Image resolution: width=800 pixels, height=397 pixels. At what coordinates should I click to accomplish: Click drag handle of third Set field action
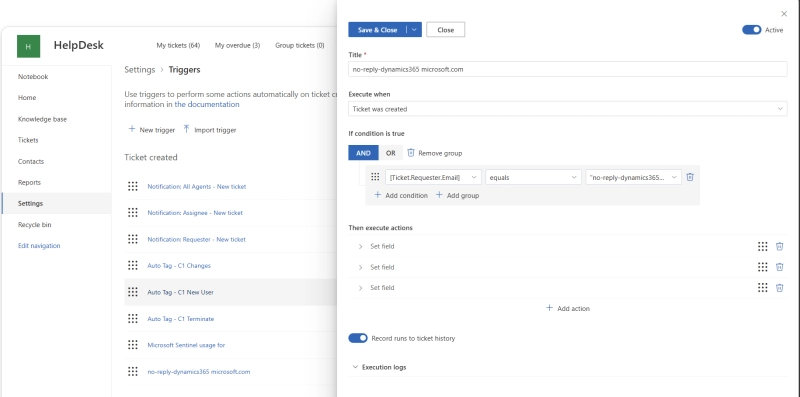point(762,288)
